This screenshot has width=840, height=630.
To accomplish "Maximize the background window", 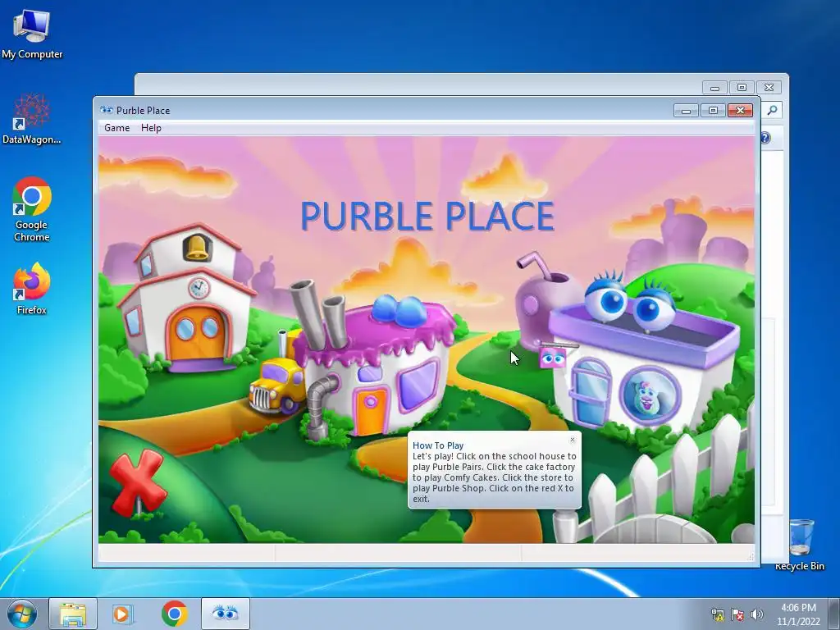I will 742,87.
